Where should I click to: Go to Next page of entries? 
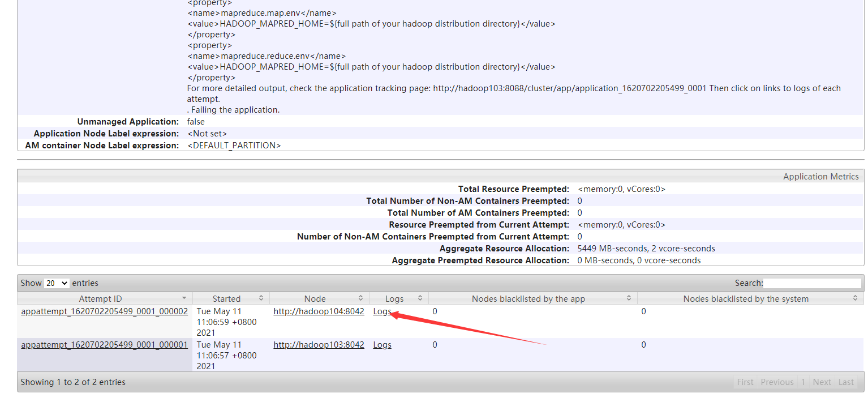(x=822, y=382)
